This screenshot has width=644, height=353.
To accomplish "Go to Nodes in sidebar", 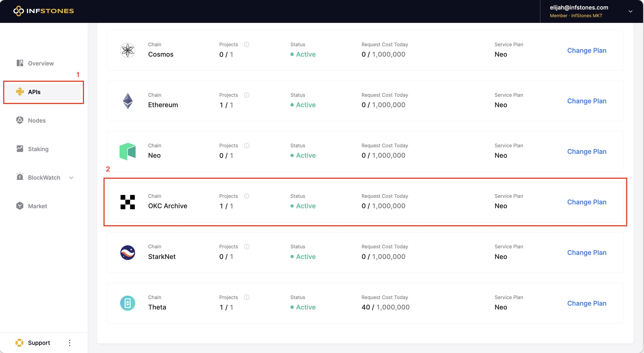I will coord(36,120).
